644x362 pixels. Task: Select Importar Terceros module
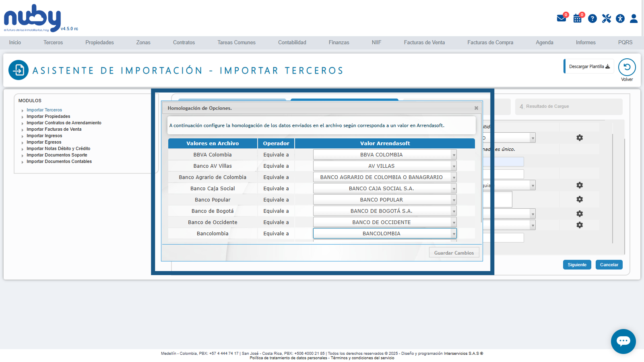tap(44, 110)
